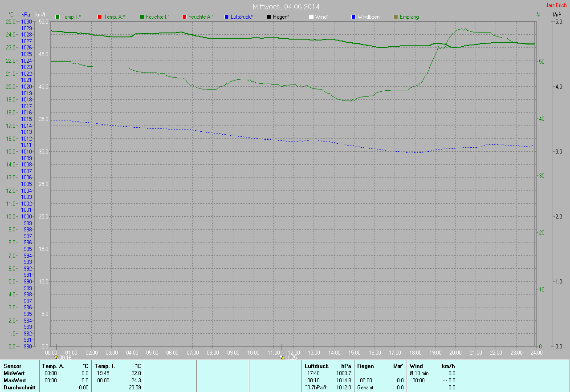
Task: Click the 22.8 minimum temperature value
Action: pos(136,373)
